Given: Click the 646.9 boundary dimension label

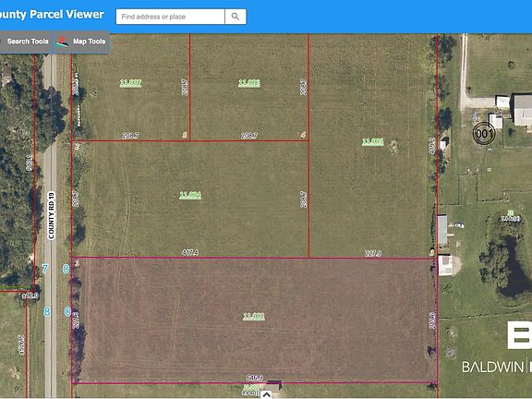Looking at the screenshot, I should 255,377.
